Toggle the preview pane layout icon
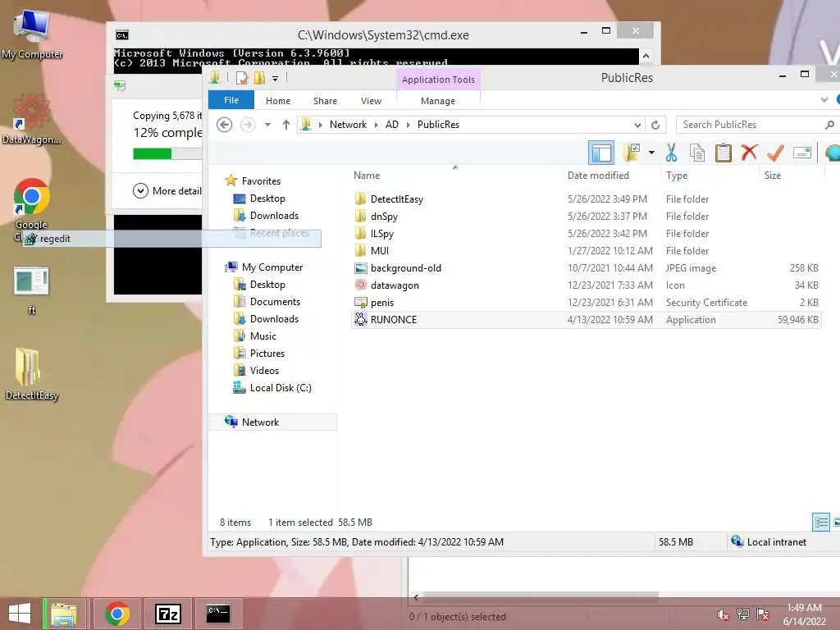The image size is (840, 630). click(x=601, y=153)
